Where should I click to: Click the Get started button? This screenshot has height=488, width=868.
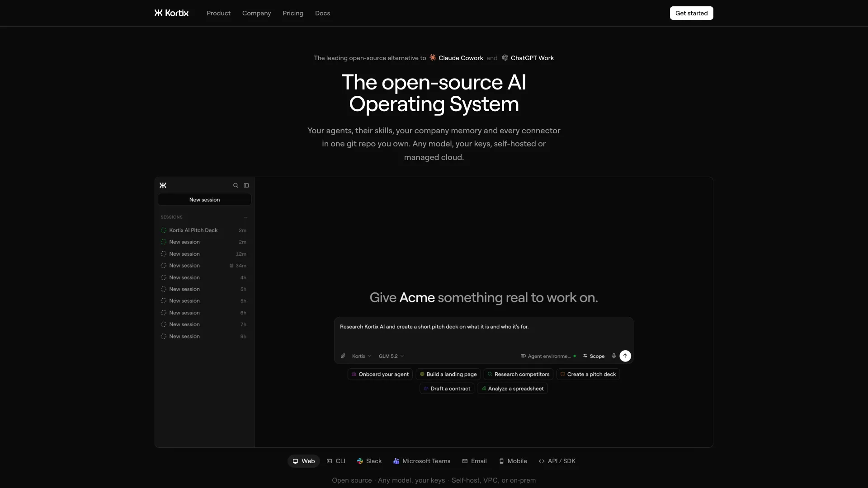click(691, 13)
